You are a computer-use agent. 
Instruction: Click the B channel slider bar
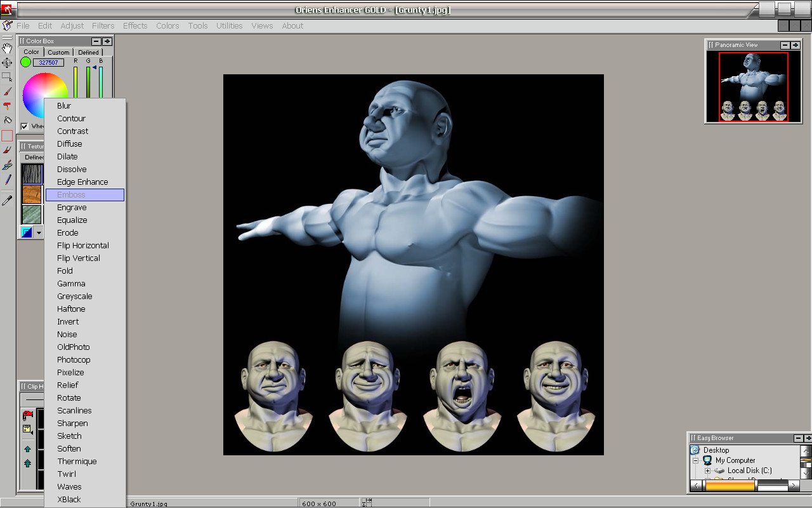coord(101,83)
